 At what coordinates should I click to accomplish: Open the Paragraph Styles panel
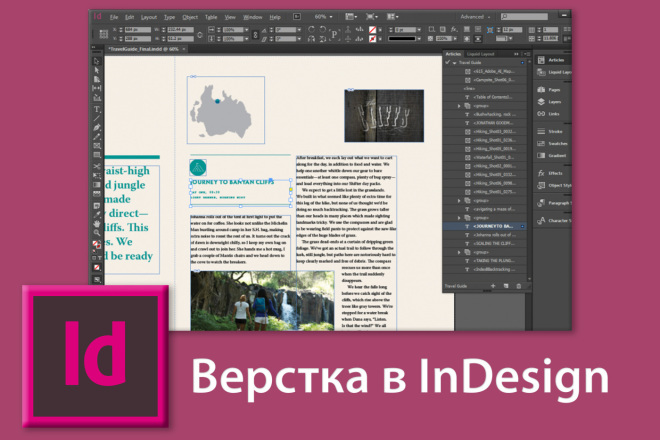coord(553,203)
